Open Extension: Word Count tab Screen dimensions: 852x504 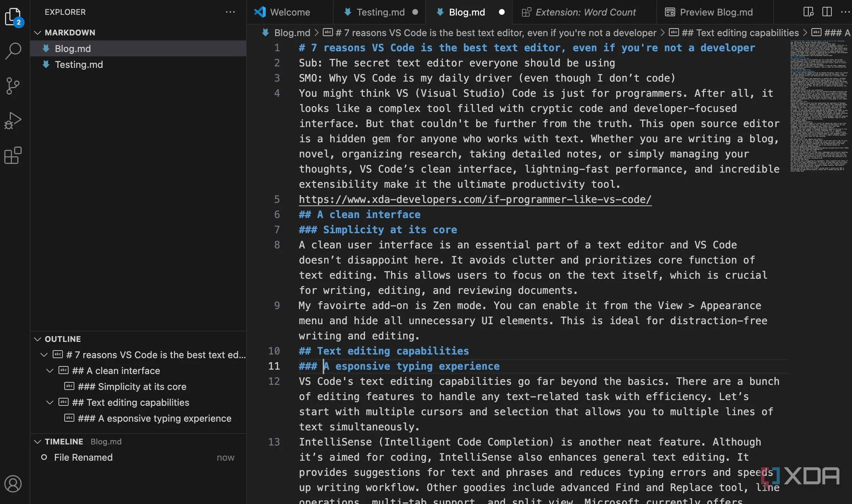(585, 12)
